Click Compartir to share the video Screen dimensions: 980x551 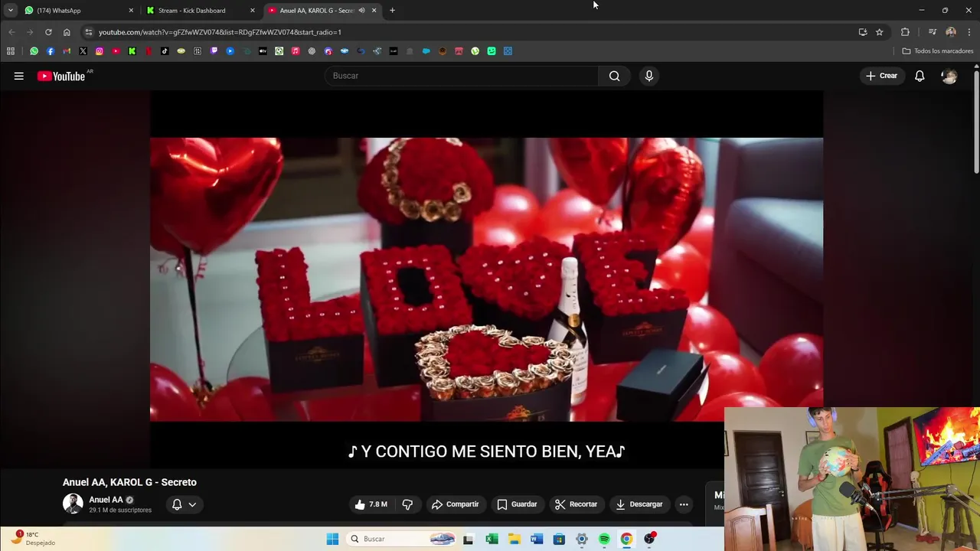point(455,504)
